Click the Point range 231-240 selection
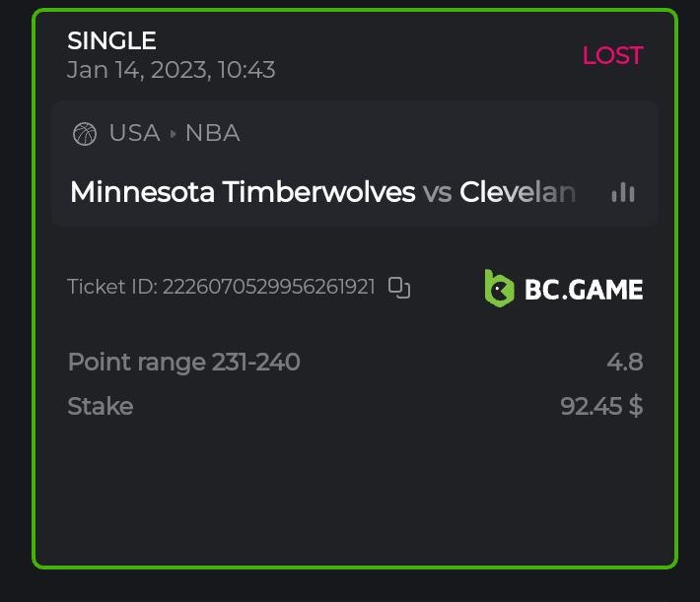 (183, 362)
